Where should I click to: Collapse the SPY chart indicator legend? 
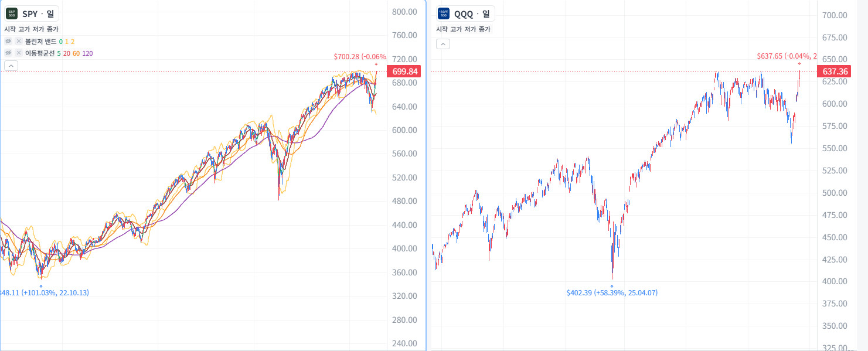(x=11, y=66)
